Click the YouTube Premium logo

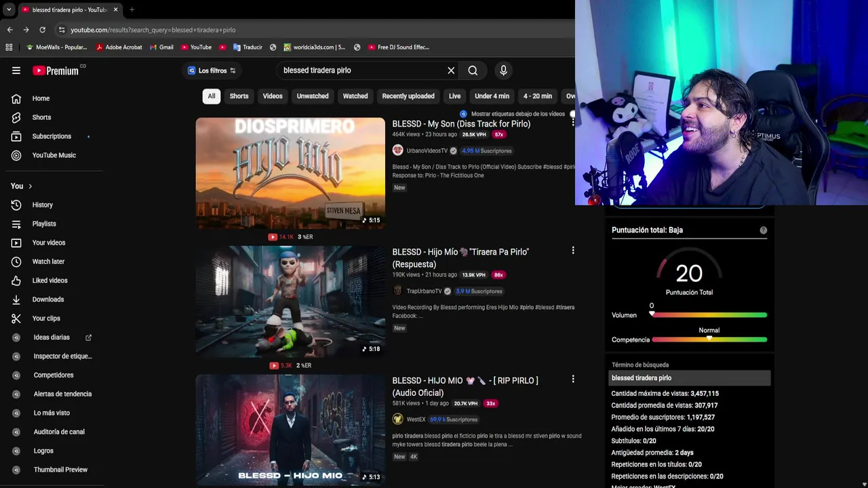pyautogui.click(x=56, y=70)
